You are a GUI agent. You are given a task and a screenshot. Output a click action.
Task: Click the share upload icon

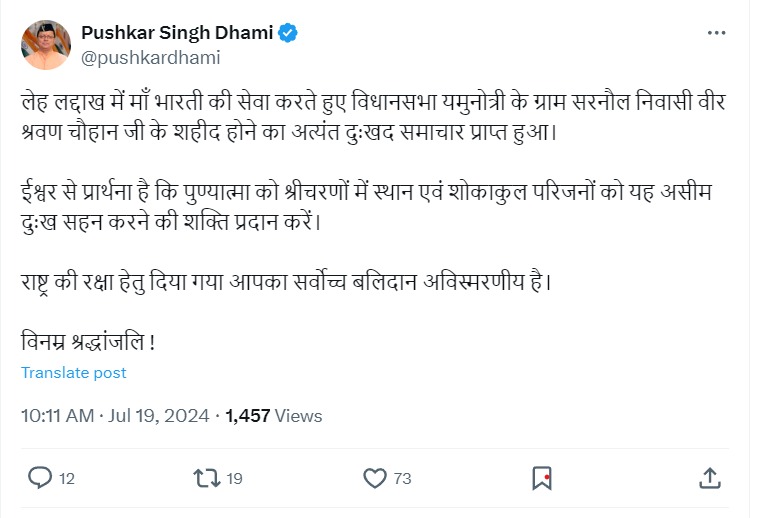point(708,478)
